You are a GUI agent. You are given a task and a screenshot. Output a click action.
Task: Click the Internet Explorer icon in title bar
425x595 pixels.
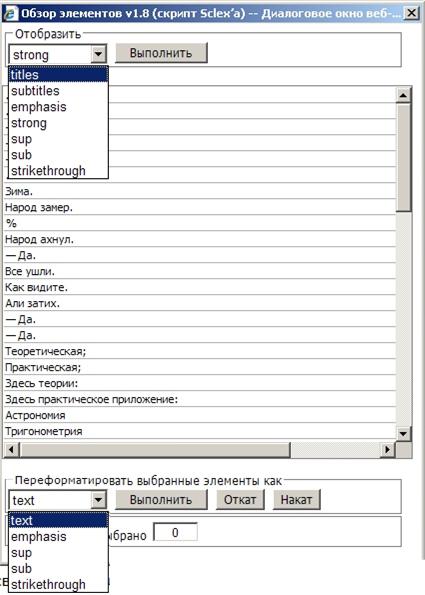(x=10, y=14)
